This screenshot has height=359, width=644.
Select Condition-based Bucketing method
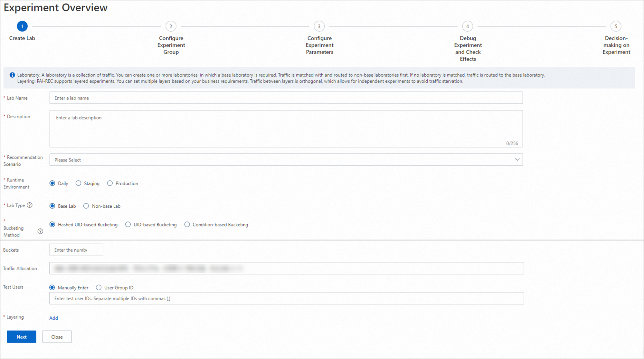click(187, 224)
